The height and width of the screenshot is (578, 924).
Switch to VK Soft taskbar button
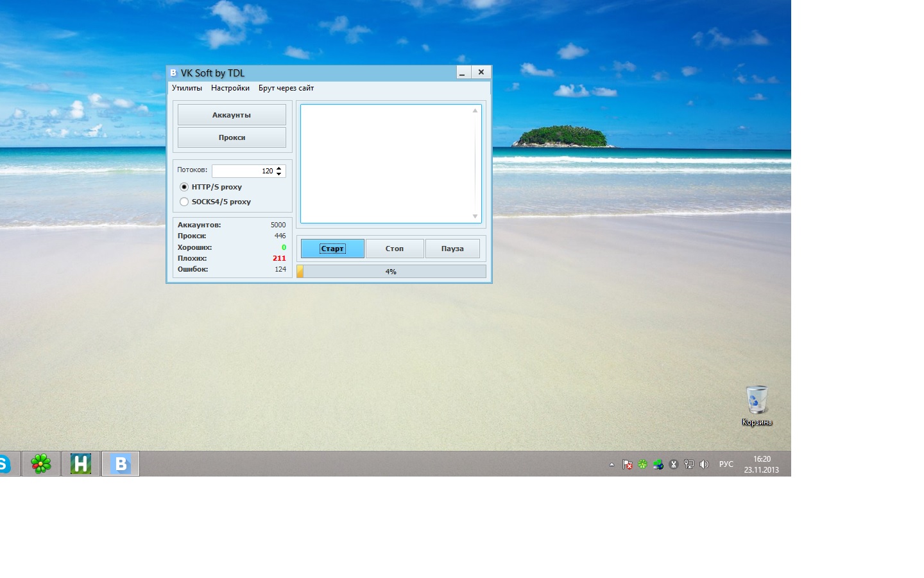[x=121, y=464]
